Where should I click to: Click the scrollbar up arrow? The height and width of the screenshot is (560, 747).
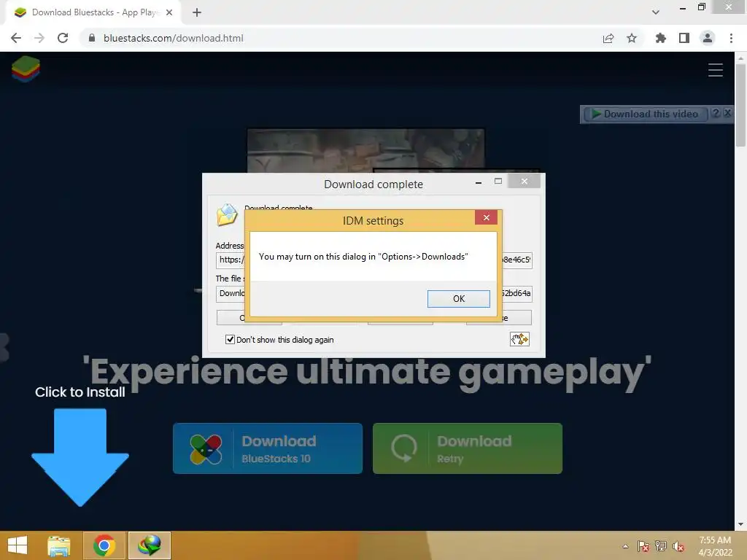click(740, 58)
